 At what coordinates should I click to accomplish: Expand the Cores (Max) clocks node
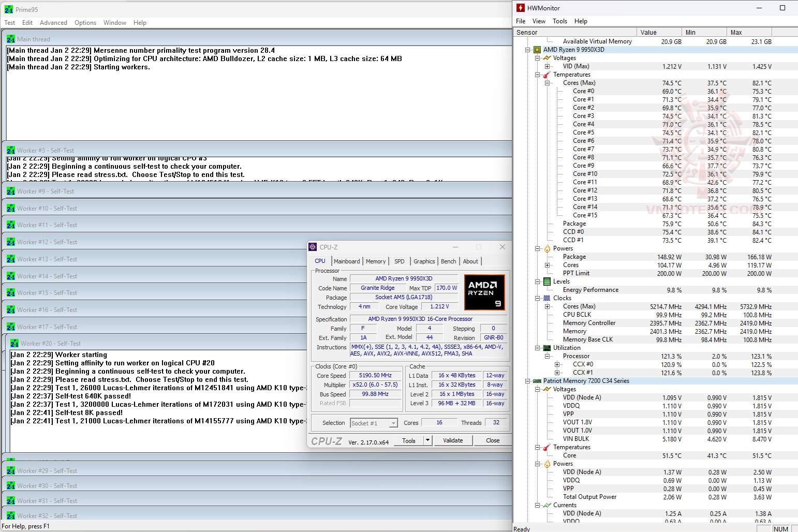[x=547, y=306]
